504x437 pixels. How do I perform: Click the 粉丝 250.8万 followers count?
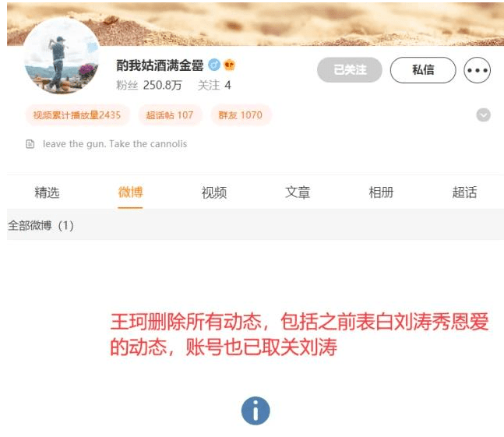[x=149, y=86]
